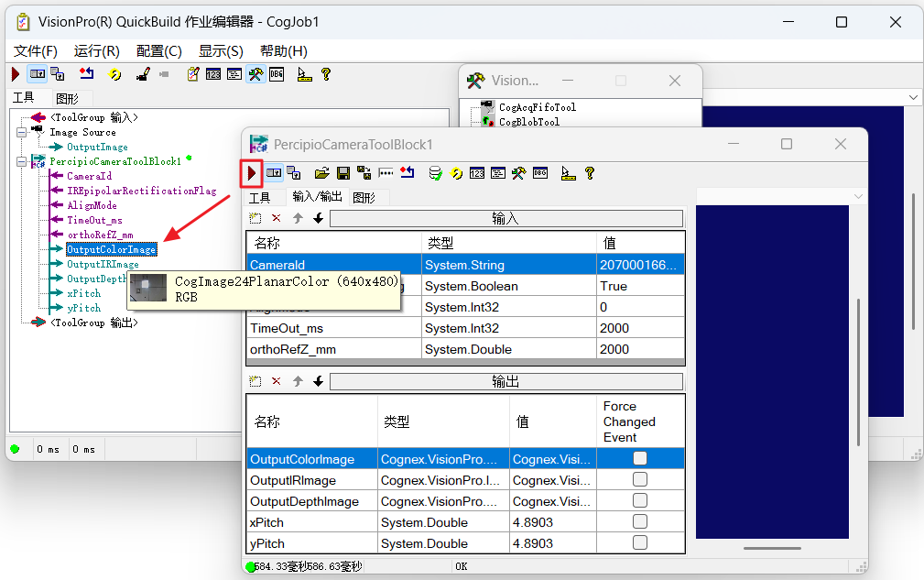924x580 pixels.
Task: Open the 运行(R) menu
Action: [x=97, y=51]
